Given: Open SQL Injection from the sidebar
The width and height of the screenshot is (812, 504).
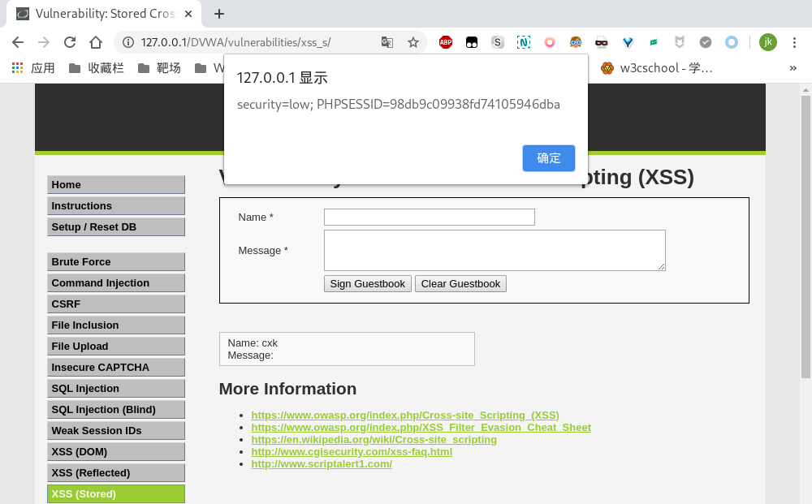Looking at the screenshot, I should point(116,388).
